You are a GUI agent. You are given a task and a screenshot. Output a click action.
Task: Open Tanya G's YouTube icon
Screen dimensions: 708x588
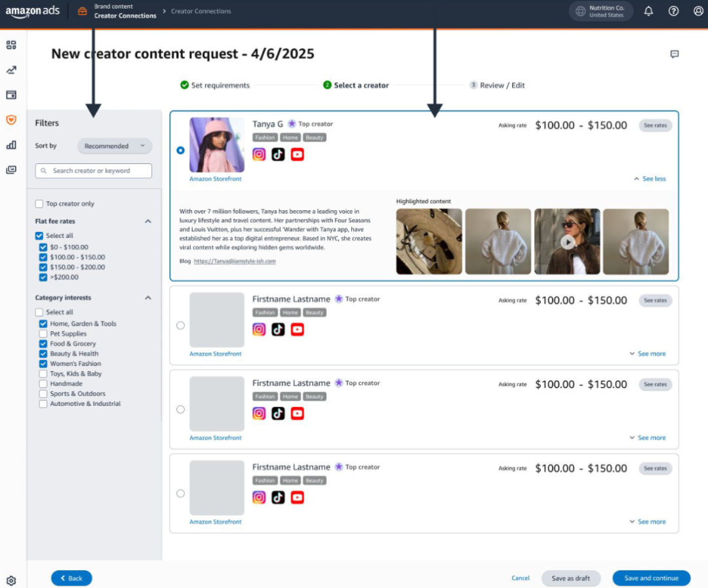coord(297,155)
